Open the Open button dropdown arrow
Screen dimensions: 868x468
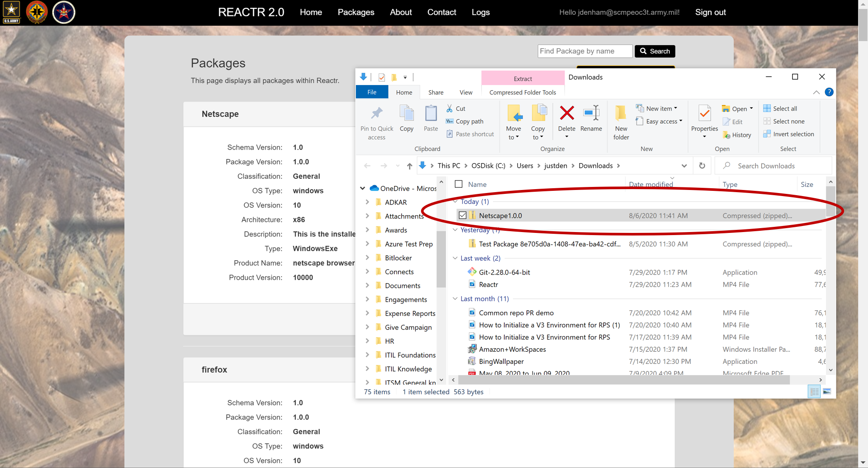click(751, 108)
